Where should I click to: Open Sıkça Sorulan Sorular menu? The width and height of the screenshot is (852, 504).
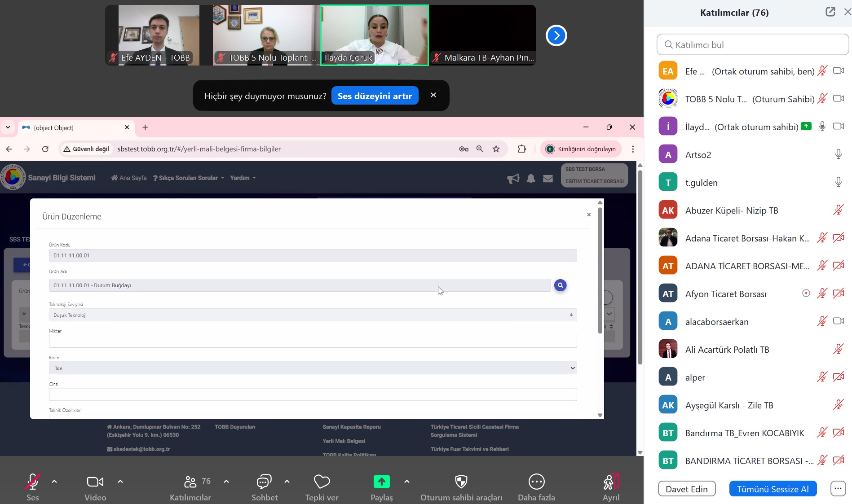click(x=188, y=178)
